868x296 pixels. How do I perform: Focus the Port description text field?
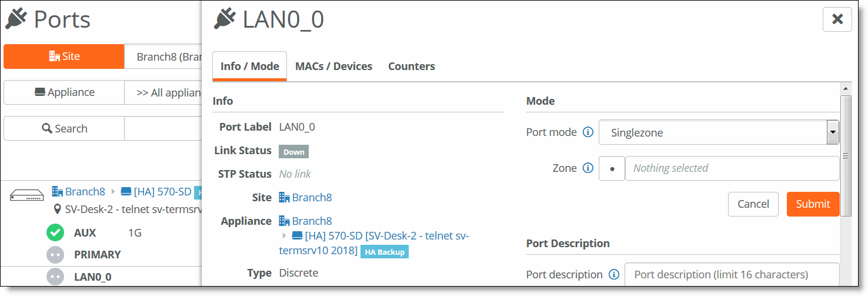pos(732,275)
